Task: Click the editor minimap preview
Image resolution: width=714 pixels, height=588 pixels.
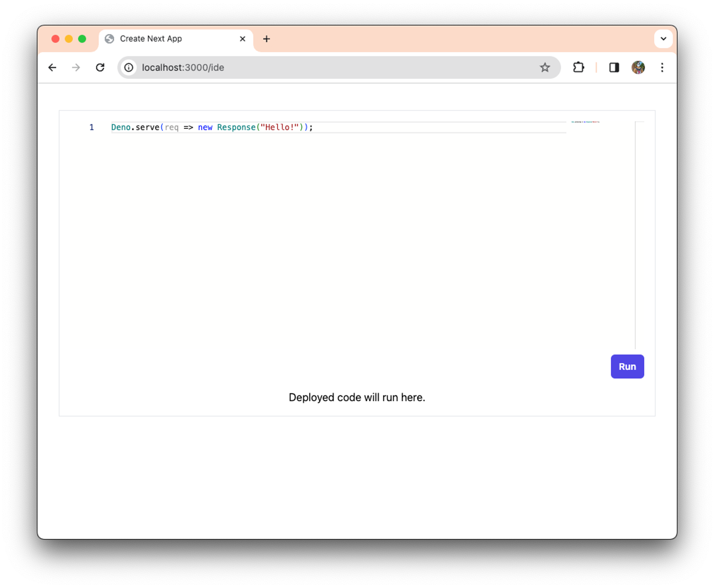Action: tap(585, 122)
